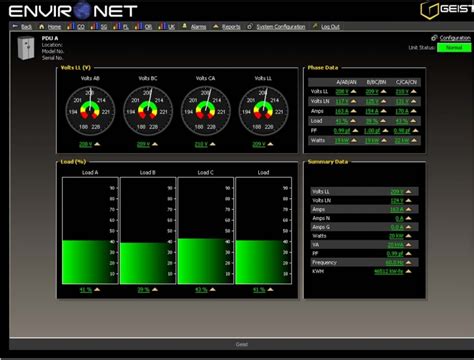Click triangle icon in Summary KWH row

click(408, 271)
